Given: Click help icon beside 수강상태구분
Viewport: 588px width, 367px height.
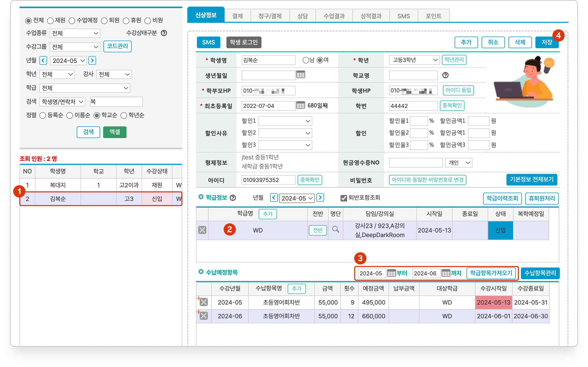Looking at the screenshot, I should (x=164, y=33).
